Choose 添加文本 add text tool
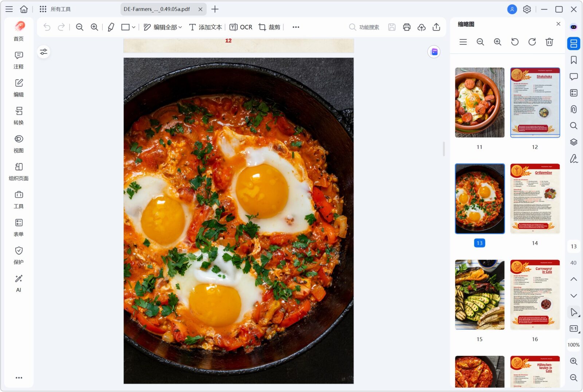This screenshot has width=583, height=392. tap(206, 27)
